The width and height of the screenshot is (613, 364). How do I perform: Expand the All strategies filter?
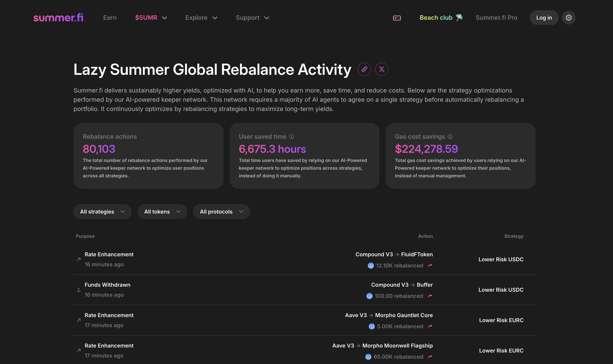click(x=102, y=212)
